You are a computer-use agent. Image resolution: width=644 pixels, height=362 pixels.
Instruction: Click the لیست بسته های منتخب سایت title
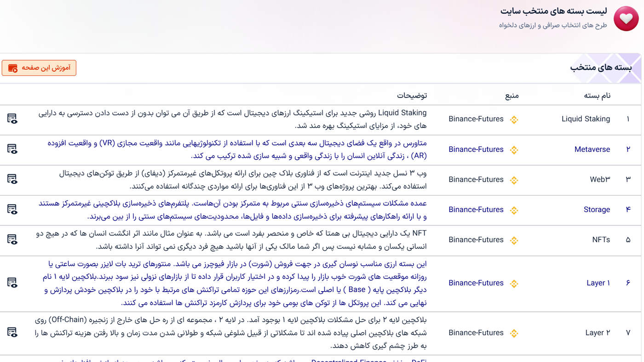pyautogui.click(x=553, y=11)
